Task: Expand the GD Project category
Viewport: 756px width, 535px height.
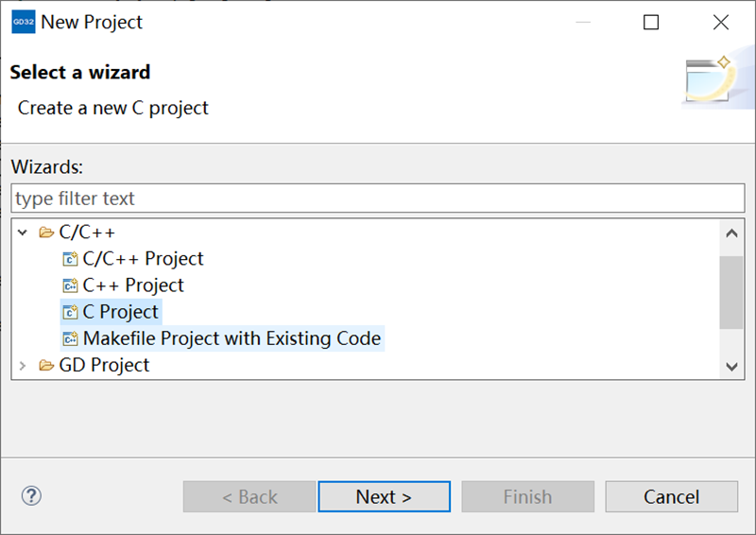Action: pyautogui.click(x=22, y=366)
